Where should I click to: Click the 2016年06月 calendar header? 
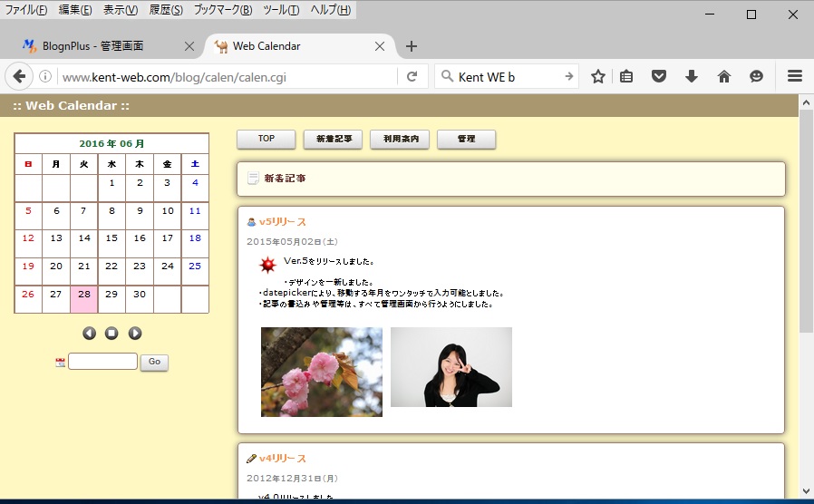(111, 144)
